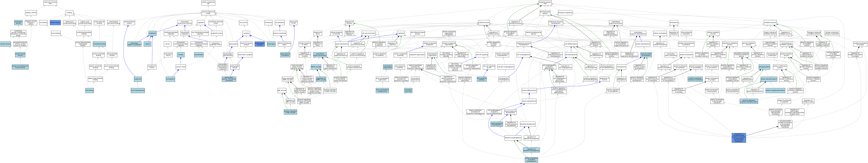868x163 pixels.
Task: Select 'protein serine/threonine kinase activity' node
Action: point(20,67)
